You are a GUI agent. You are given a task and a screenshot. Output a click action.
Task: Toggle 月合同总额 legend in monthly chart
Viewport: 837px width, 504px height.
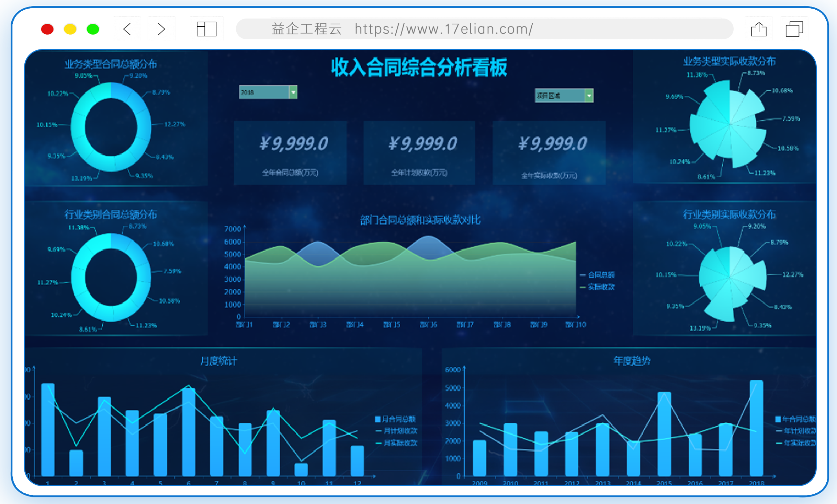(395, 419)
